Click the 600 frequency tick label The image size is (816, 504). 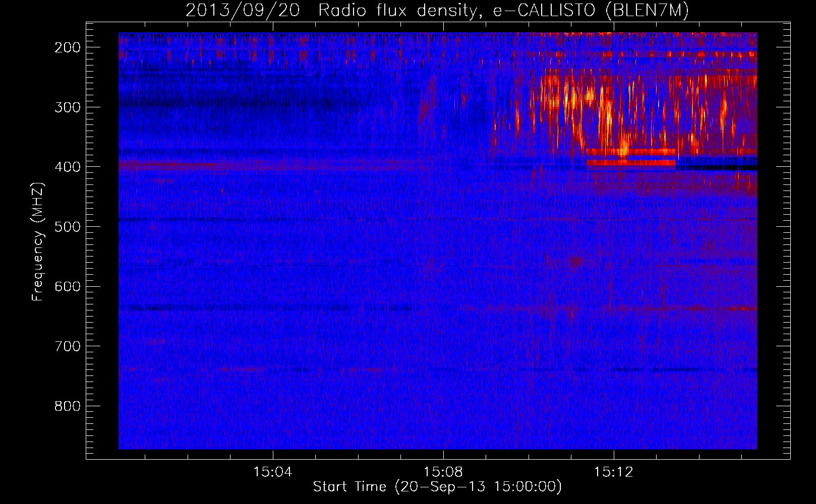click(68, 286)
